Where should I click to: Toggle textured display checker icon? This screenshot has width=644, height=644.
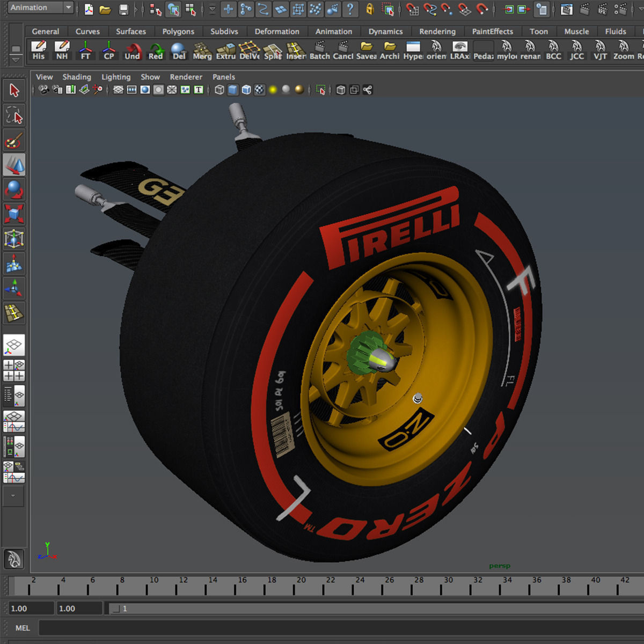click(260, 90)
